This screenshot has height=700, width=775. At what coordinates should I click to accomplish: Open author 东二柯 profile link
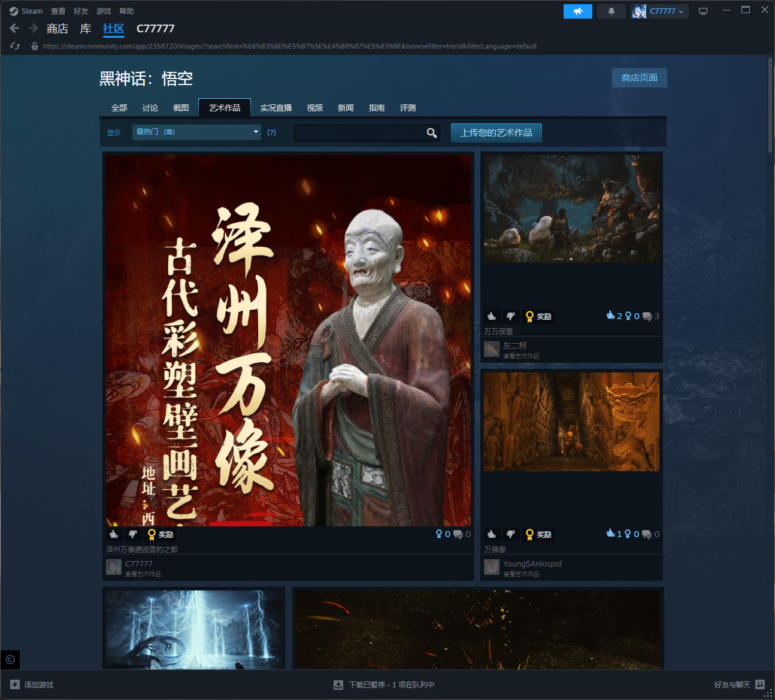[x=515, y=346]
